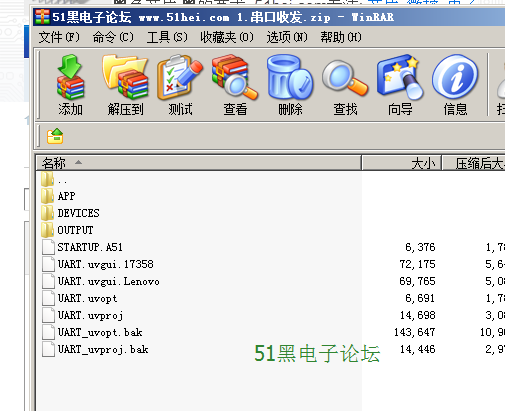
Task: Click size value 69,765
Action: pyautogui.click(x=417, y=281)
